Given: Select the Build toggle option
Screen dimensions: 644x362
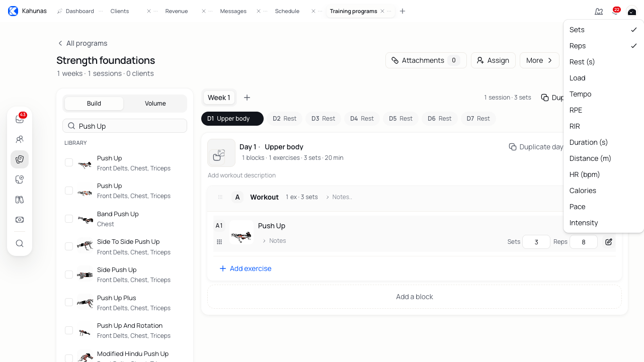Looking at the screenshot, I should pyautogui.click(x=94, y=104).
